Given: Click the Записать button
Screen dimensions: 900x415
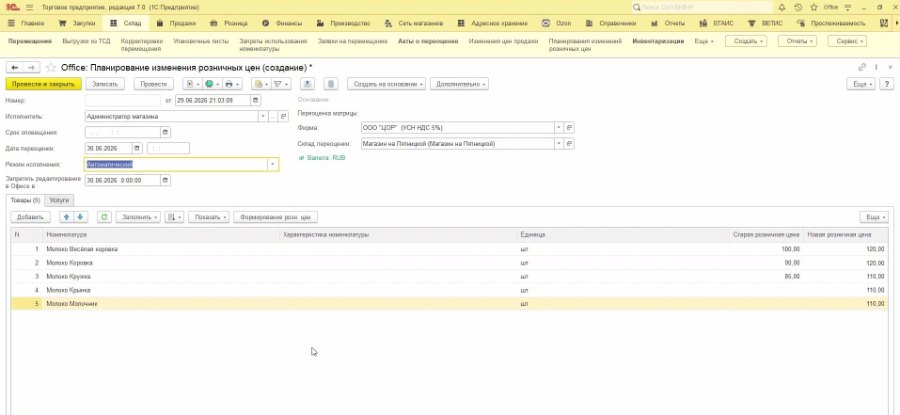Looking at the screenshot, I should pos(105,84).
